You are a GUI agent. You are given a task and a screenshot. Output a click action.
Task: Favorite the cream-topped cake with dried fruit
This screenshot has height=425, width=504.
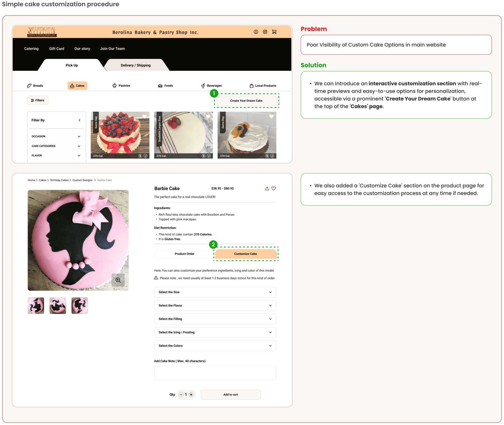click(x=271, y=116)
